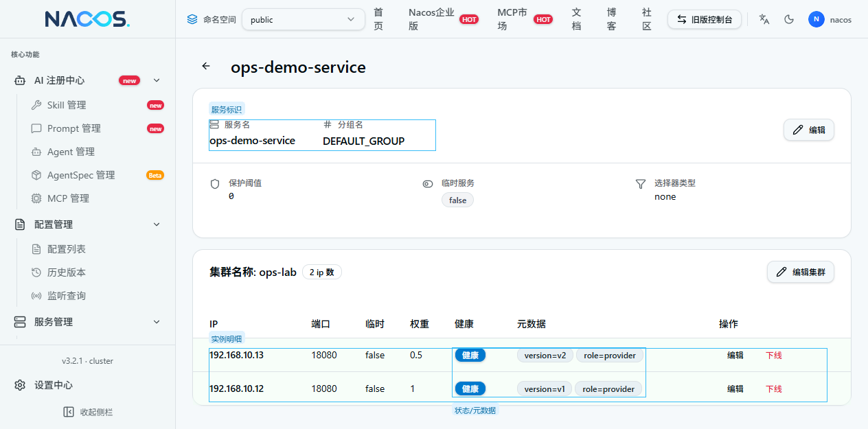Viewport: 868px width, 429px height.
Task: Open MCP市场 nav link
Action: point(513,19)
